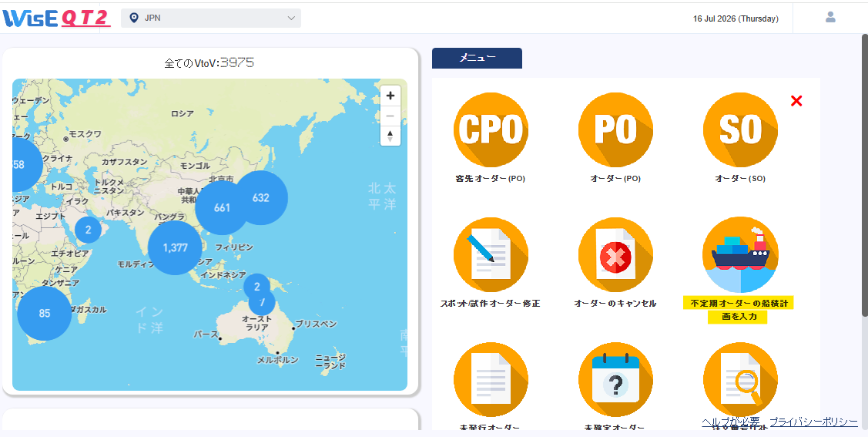Expand the JPN country dropdown
Viewport: 868px width, 437px height.
[211, 18]
